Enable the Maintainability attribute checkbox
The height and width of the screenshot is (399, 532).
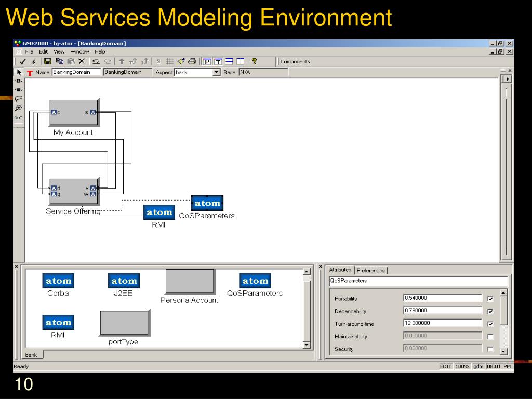(x=490, y=337)
